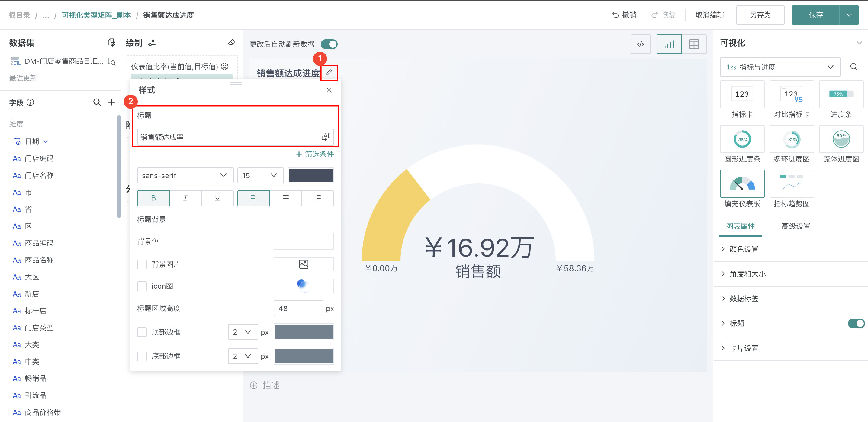Switch to table view icon

(694, 44)
